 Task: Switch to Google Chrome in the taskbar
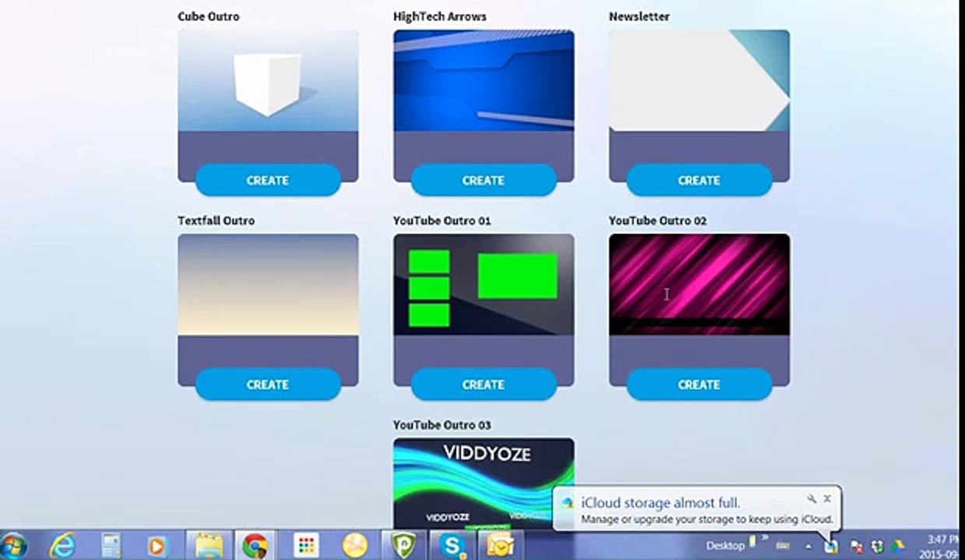point(255,545)
